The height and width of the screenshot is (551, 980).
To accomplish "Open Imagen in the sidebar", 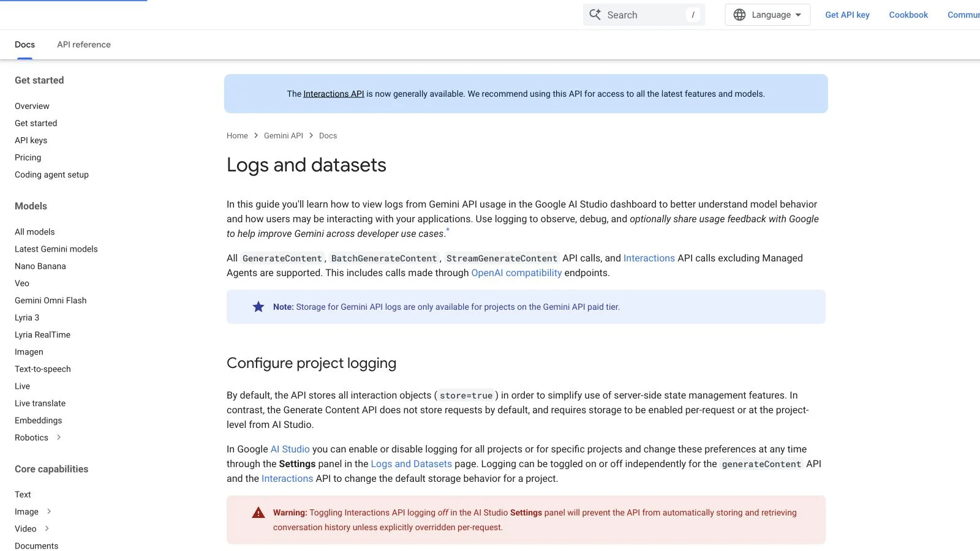I will pyautogui.click(x=29, y=352).
